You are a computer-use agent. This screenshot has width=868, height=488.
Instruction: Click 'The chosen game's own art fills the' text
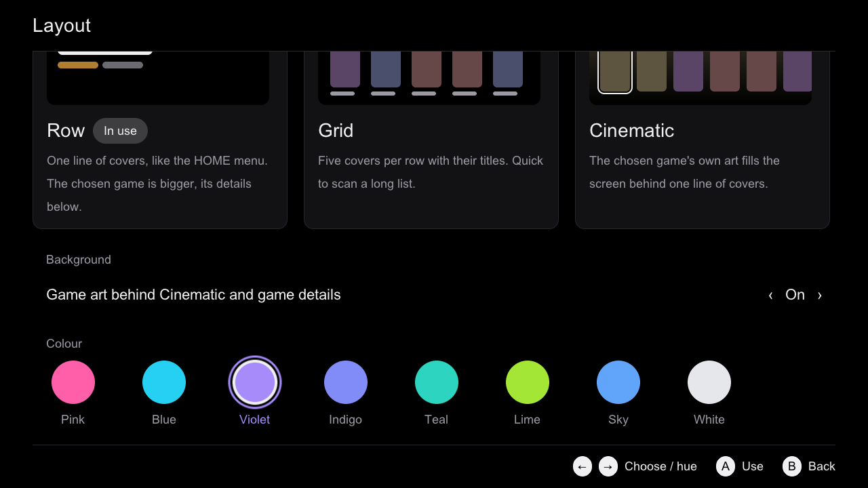(684, 161)
